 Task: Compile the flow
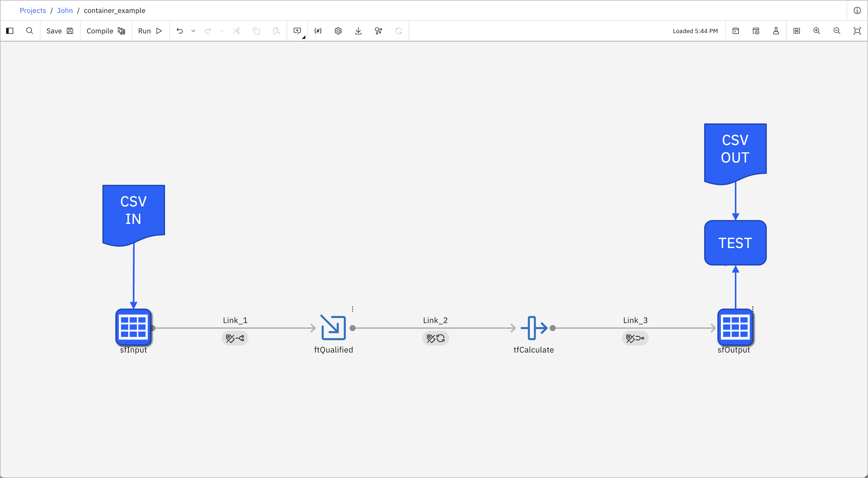[x=105, y=31]
